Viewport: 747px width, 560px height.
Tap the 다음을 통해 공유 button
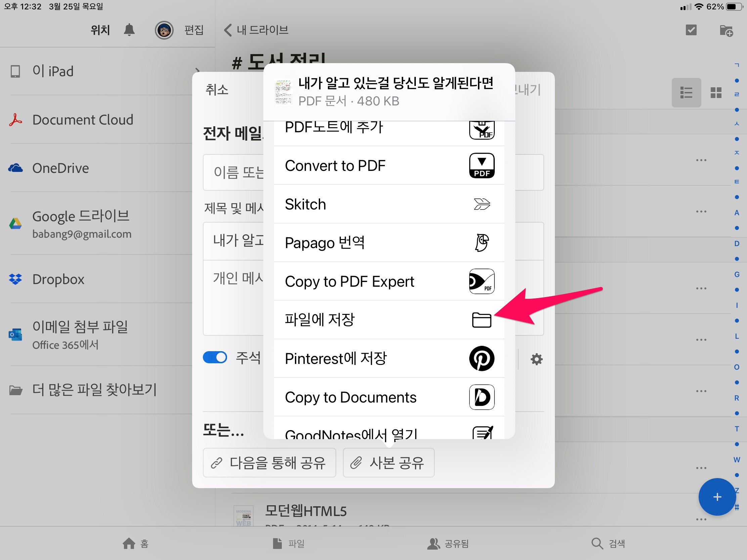(x=269, y=463)
